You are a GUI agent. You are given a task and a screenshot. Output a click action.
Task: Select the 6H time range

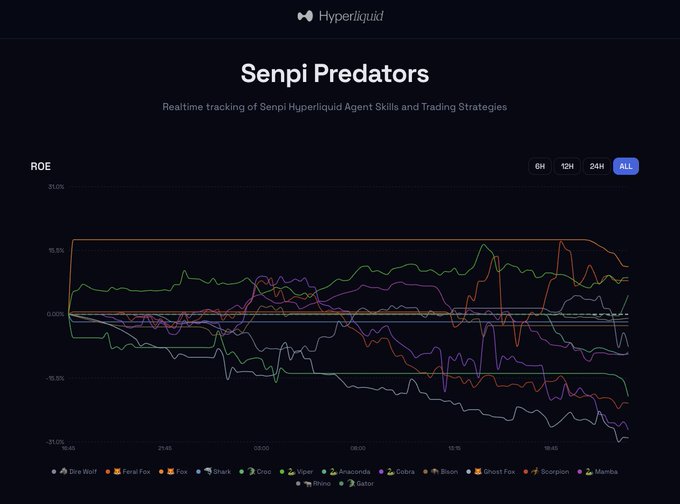pyautogui.click(x=540, y=166)
